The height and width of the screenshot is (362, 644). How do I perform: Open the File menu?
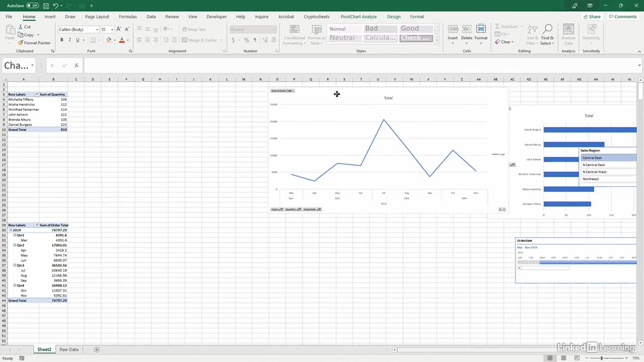(x=9, y=17)
